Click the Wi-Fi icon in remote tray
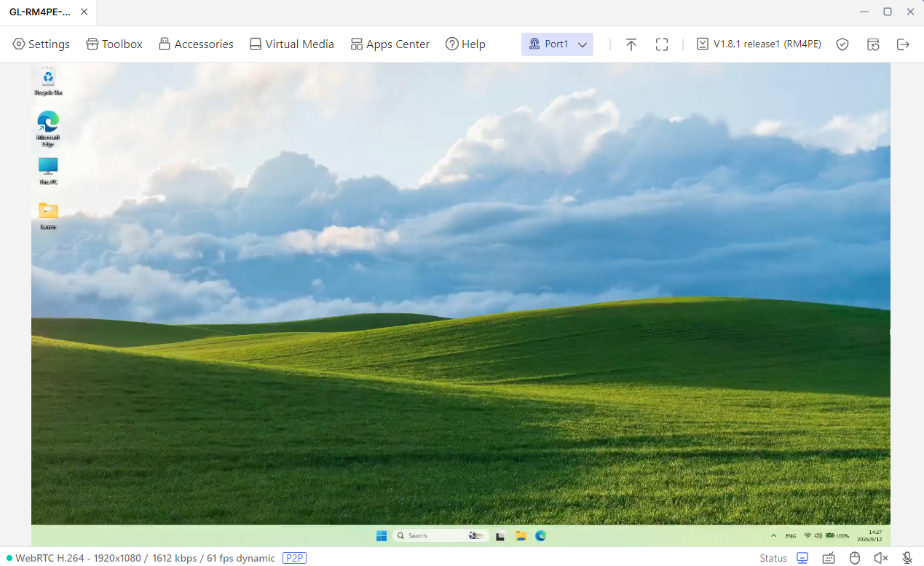924x566 pixels. [807, 535]
